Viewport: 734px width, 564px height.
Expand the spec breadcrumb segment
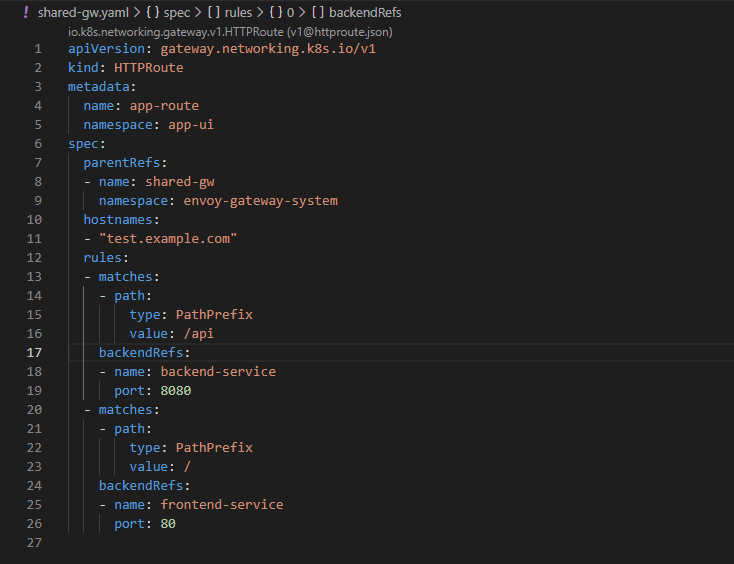184,13
